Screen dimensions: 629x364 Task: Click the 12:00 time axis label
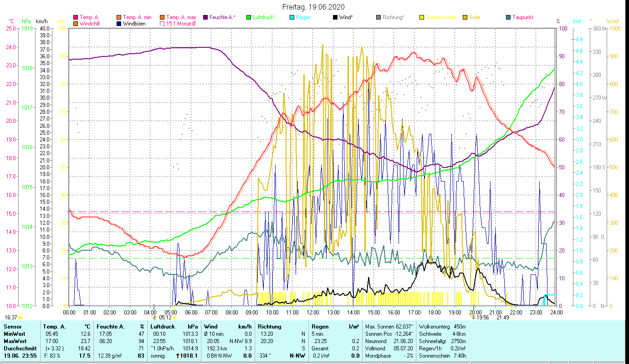tap(312, 313)
